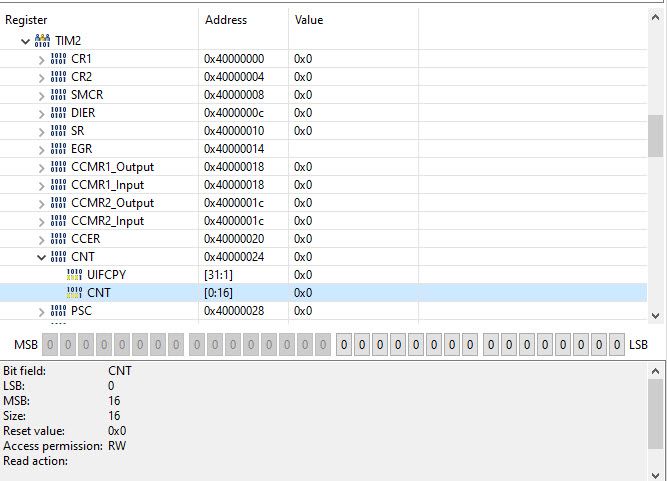
Task: Click the CR1 register icon
Action: pyautogui.click(x=58, y=59)
